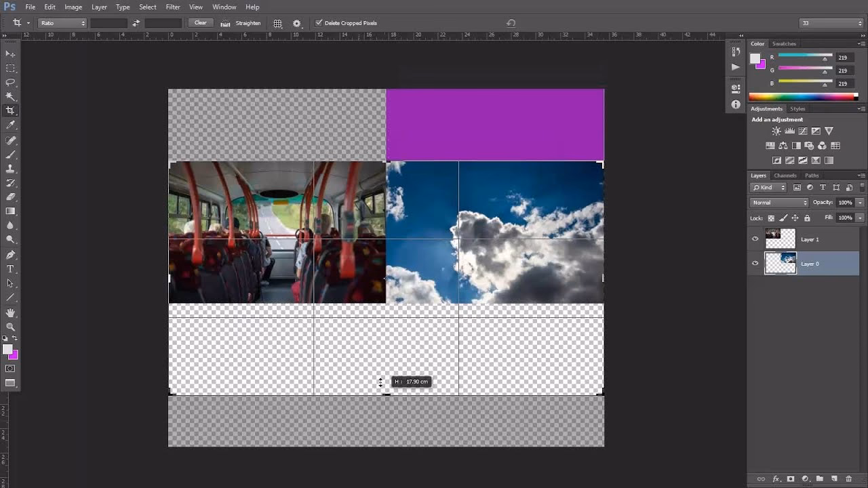Activate the Horizontal Type tool
The width and height of the screenshot is (868, 488).
pos(10,268)
